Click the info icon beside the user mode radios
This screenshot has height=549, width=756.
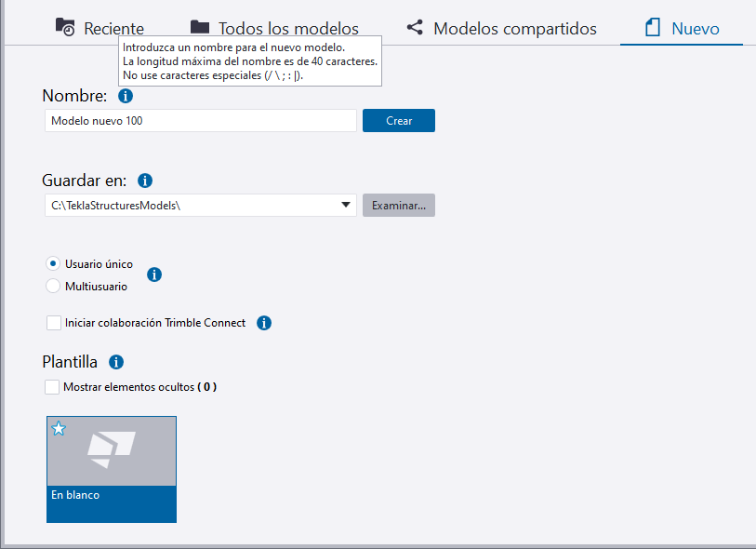[154, 274]
